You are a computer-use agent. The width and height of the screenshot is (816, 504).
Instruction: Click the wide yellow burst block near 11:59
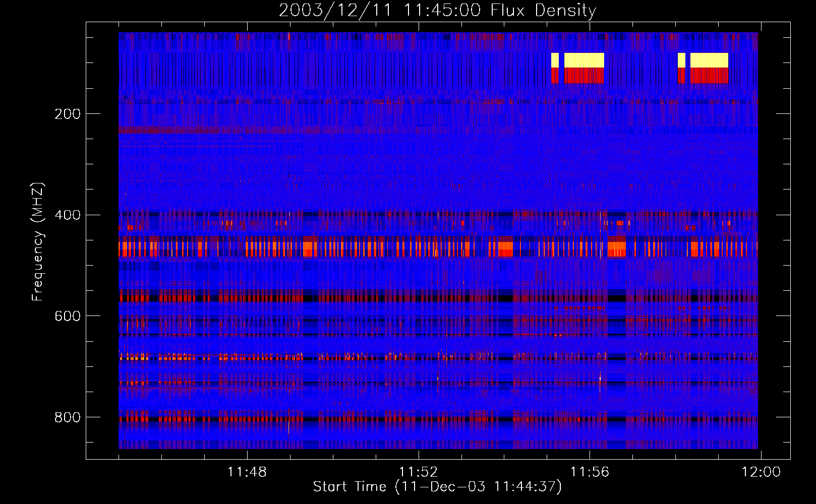pos(709,60)
